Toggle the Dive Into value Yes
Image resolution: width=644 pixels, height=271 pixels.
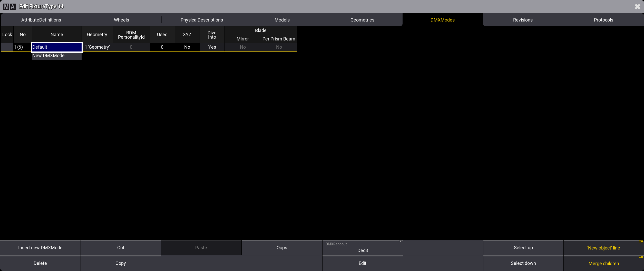(212, 47)
